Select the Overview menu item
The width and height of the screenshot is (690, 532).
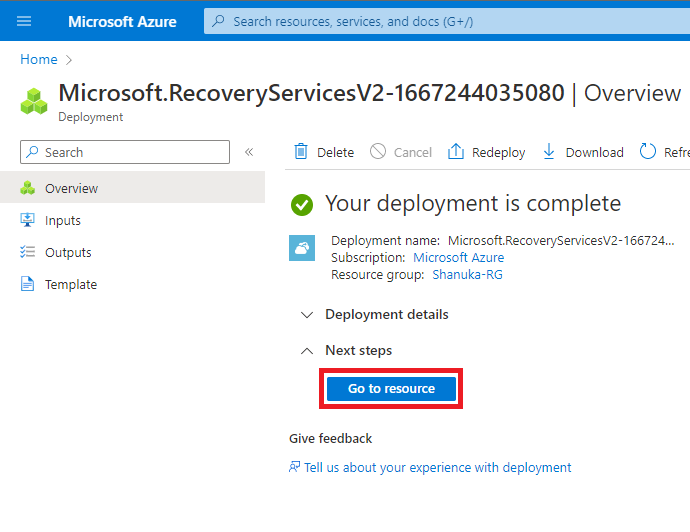coord(71,188)
